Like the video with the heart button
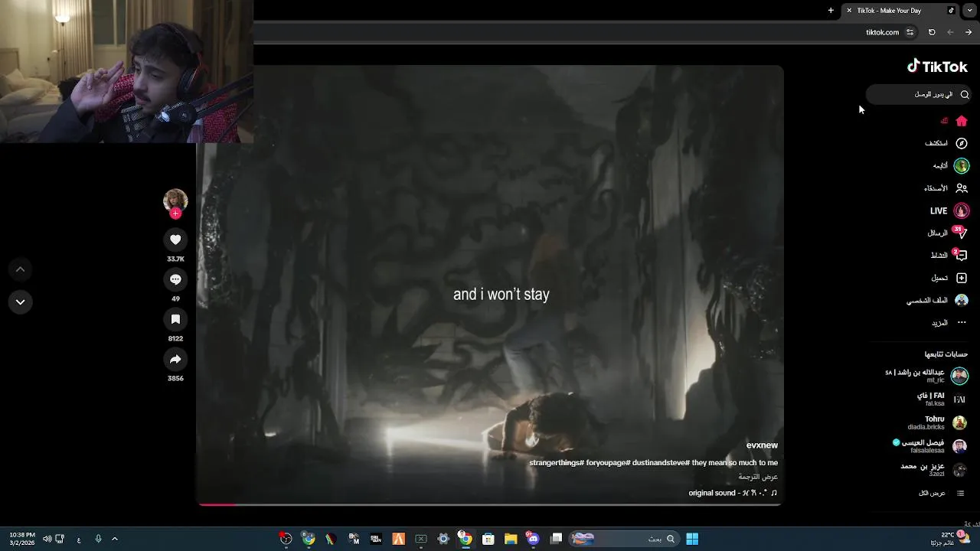The height and width of the screenshot is (551, 980). pos(175,240)
